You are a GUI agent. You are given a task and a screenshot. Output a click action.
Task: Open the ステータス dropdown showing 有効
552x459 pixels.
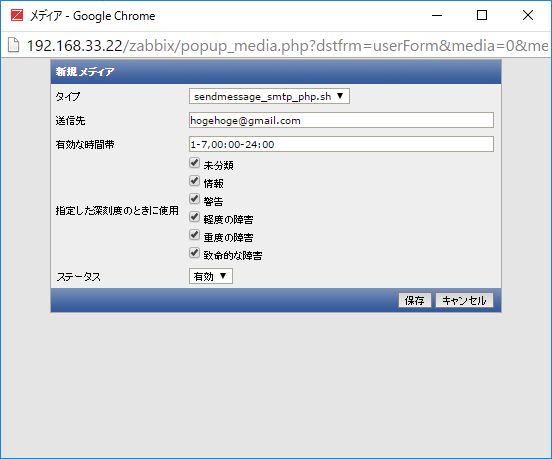pos(211,276)
